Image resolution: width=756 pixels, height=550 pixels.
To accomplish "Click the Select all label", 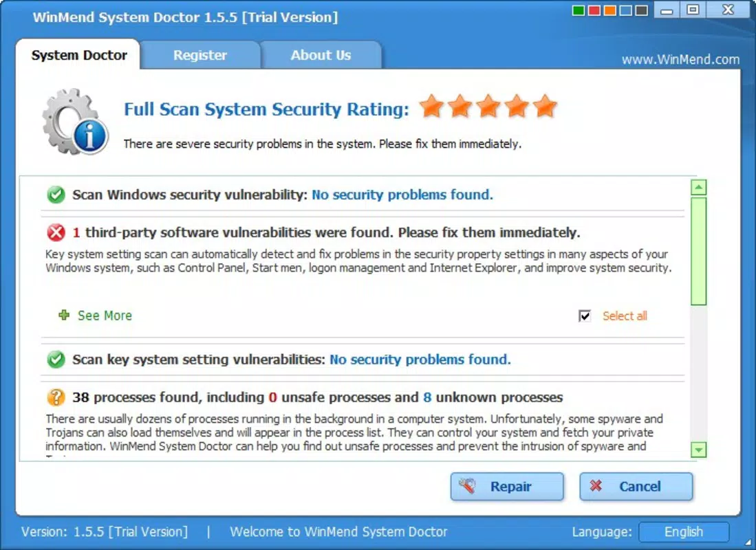I will coord(625,316).
